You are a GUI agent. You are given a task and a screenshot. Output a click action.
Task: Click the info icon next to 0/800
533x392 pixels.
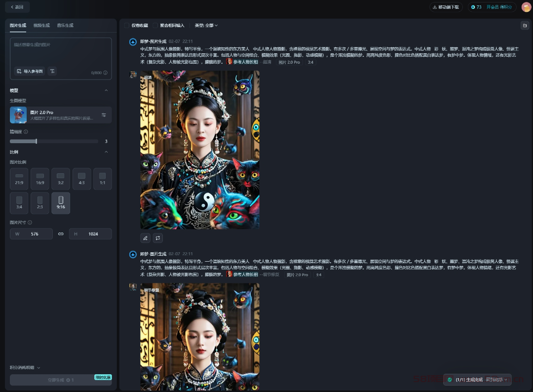pos(106,73)
